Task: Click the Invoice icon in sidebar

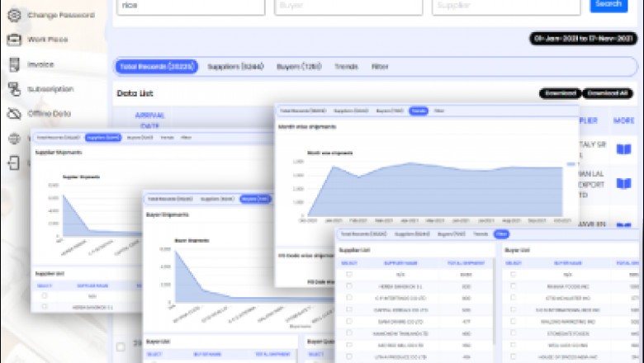Action: pos(14,64)
